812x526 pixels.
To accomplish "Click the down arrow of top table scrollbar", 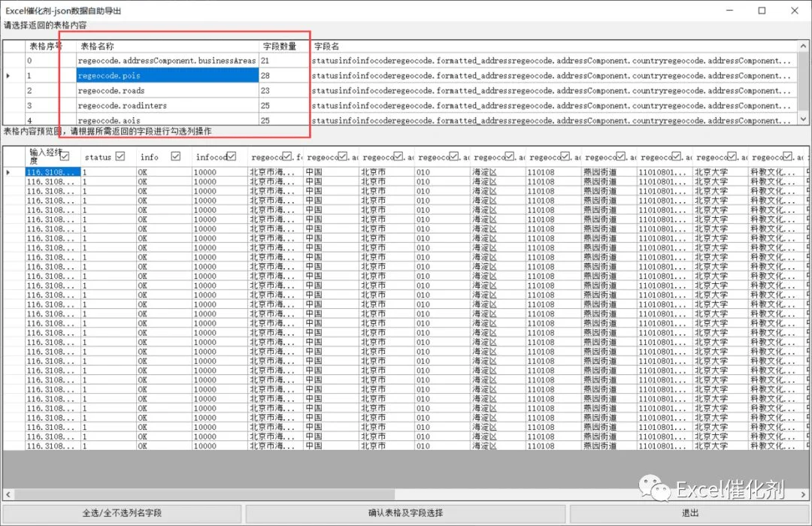I will point(804,119).
